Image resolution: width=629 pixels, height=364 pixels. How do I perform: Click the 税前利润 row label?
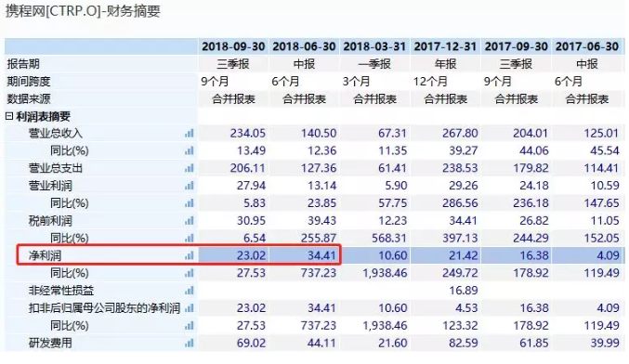(50, 220)
